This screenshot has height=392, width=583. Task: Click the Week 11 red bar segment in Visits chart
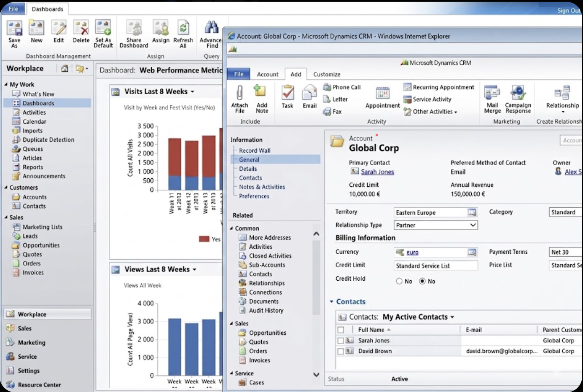[175, 157]
